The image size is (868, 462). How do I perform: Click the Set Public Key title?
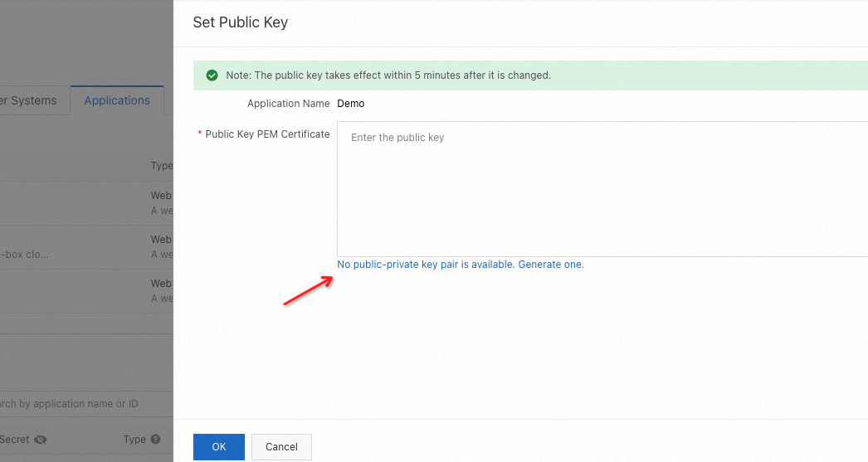click(241, 22)
